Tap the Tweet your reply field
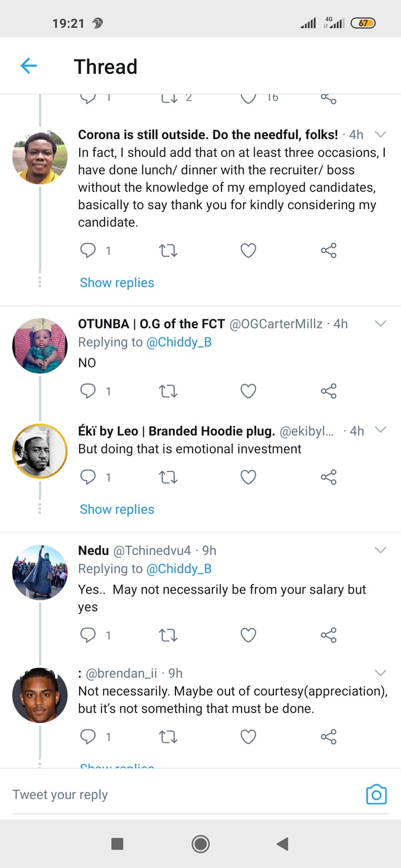 tap(184, 795)
